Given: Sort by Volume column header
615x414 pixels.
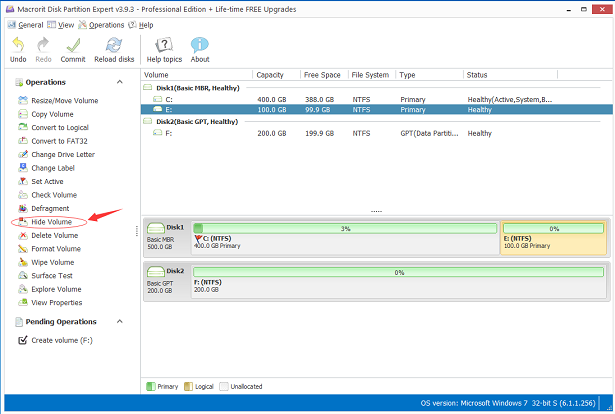Looking at the screenshot, I should pyautogui.click(x=197, y=75).
